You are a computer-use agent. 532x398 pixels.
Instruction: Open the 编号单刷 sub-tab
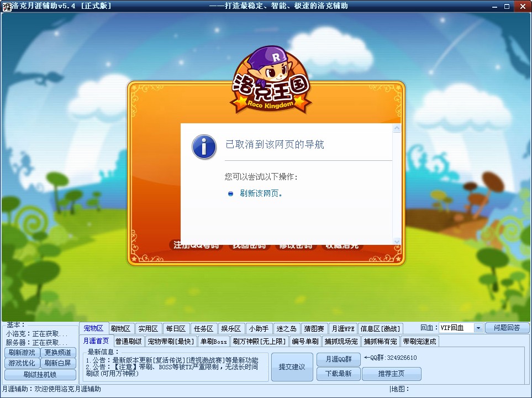pos(305,341)
